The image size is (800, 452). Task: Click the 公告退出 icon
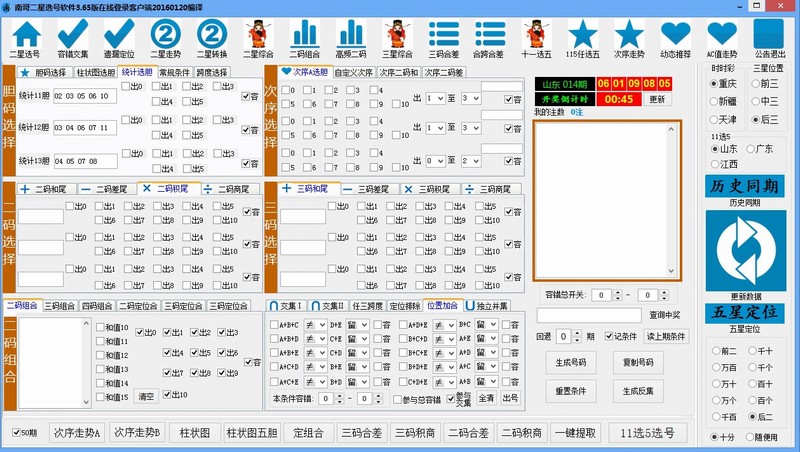click(x=769, y=36)
